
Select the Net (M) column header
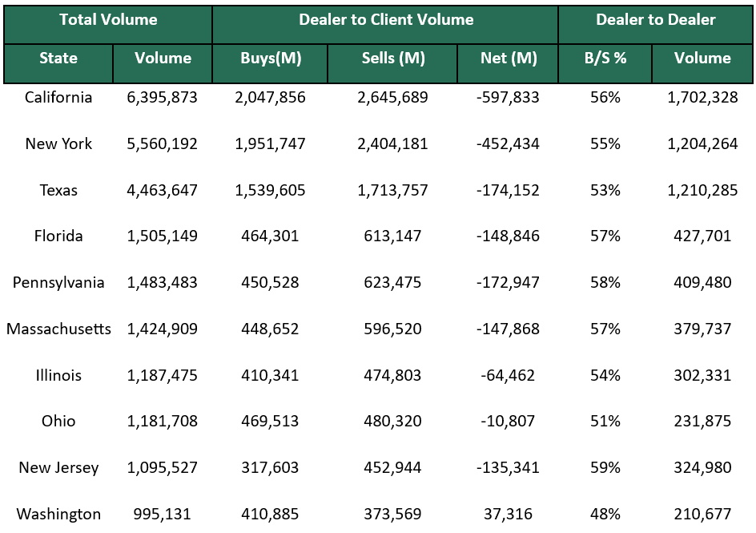click(x=508, y=59)
